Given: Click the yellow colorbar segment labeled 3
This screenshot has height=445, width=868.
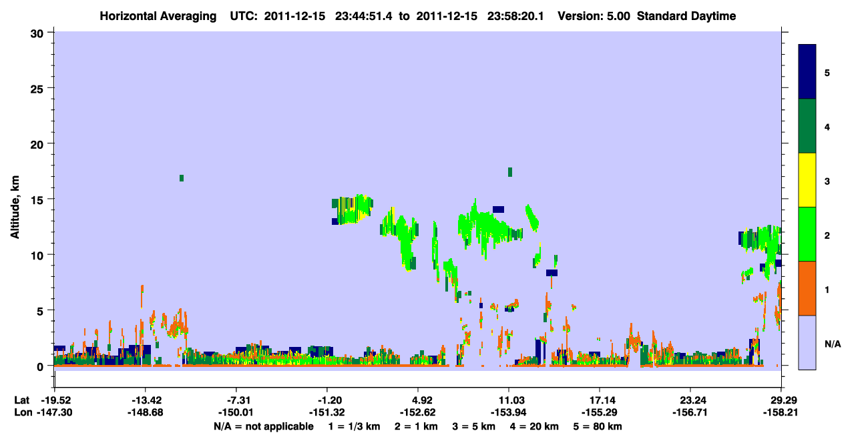Looking at the screenshot, I should (x=807, y=180).
